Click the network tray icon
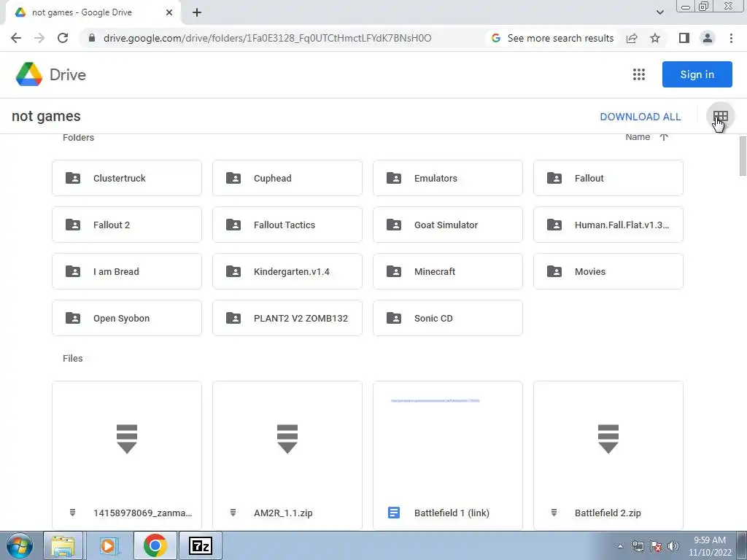The image size is (747, 560). click(x=638, y=546)
